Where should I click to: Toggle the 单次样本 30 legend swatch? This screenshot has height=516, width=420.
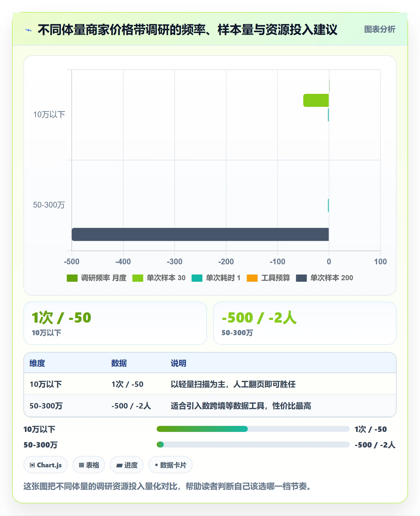(138, 278)
